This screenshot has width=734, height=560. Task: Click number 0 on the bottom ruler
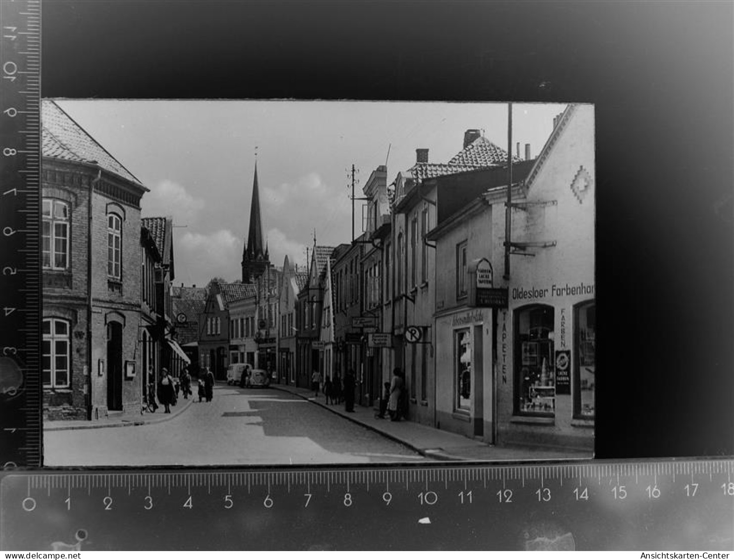pyautogui.click(x=29, y=504)
